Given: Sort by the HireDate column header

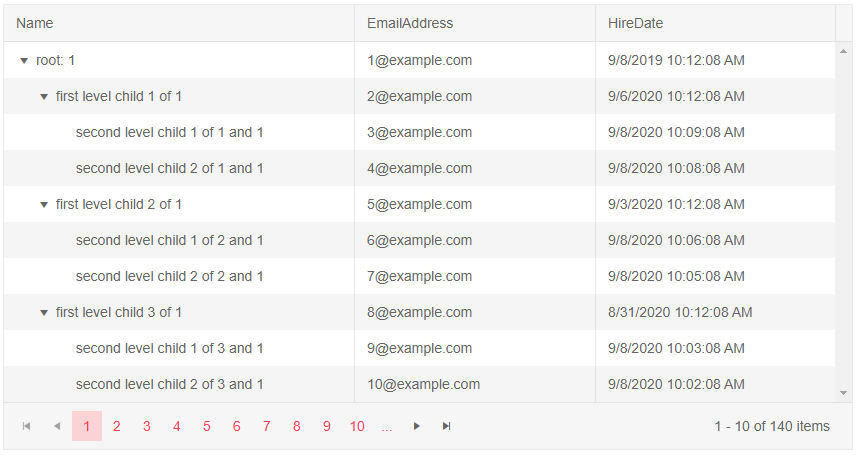Looking at the screenshot, I should (635, 23).
